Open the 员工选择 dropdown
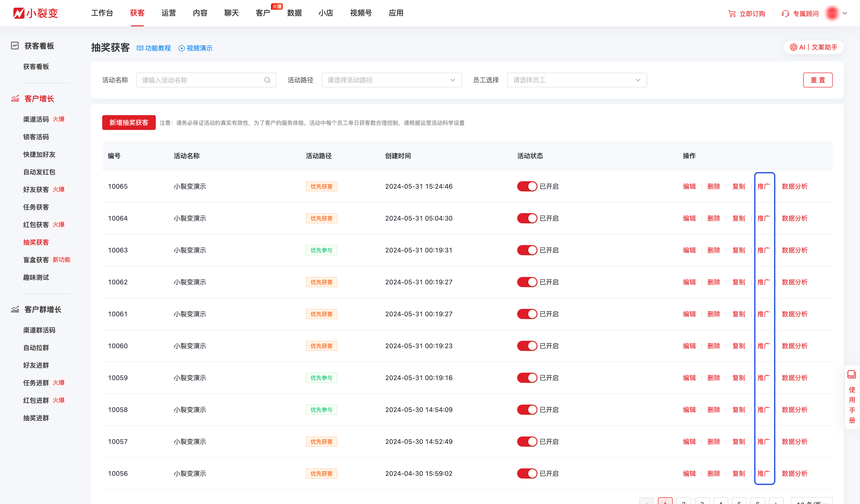The width and height of the screenshot is (860, 504). click(577, 80)
